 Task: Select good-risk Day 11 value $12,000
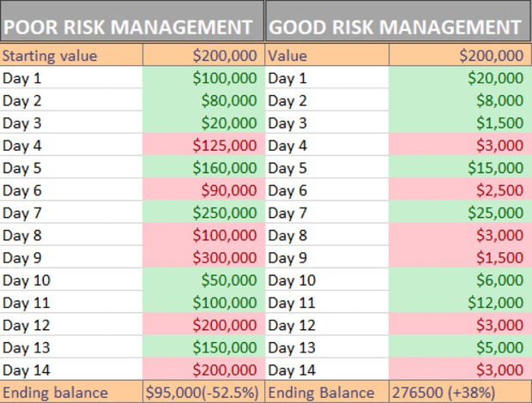[460, 302]
